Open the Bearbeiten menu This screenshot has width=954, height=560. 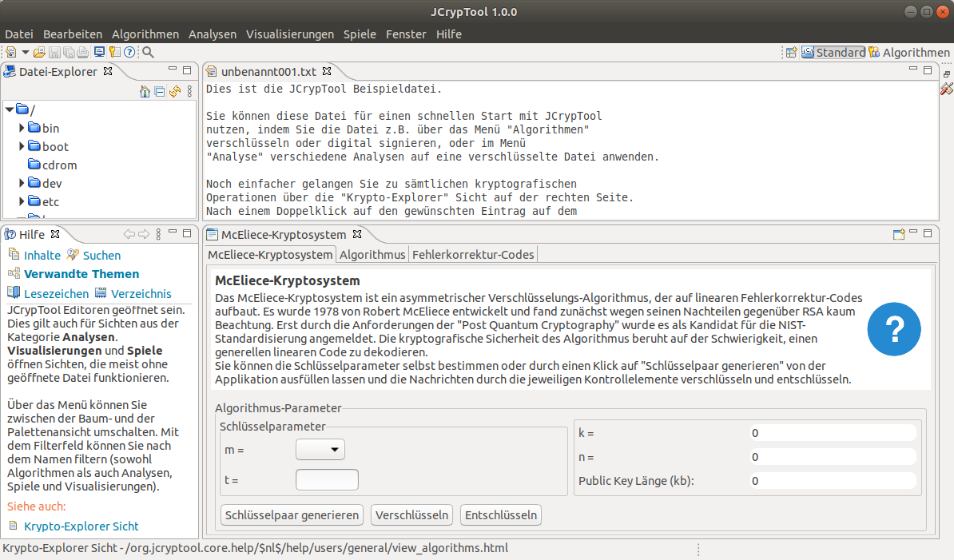point(73,34)
